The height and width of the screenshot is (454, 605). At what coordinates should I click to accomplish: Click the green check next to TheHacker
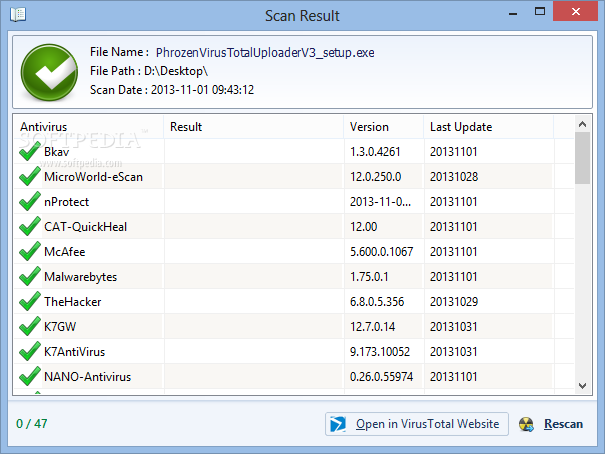coord(30,302)
